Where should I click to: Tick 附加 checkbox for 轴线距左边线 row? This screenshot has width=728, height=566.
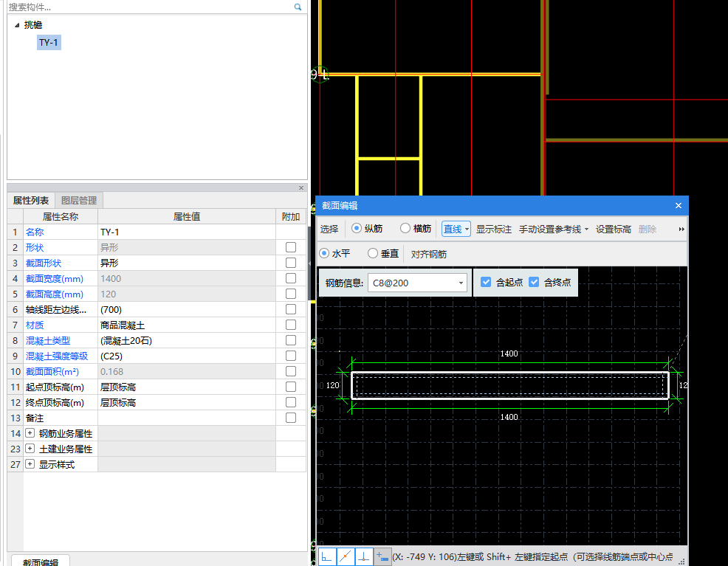(x=291, y=309)
